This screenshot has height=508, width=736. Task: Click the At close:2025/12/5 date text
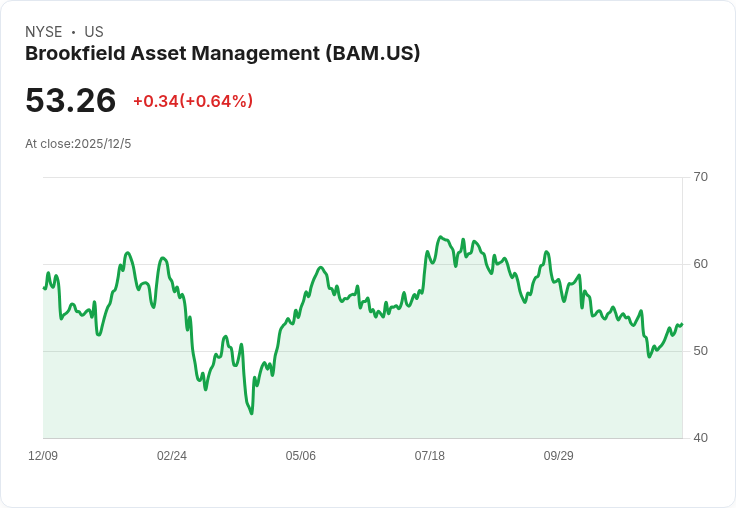tap(78, 144)
